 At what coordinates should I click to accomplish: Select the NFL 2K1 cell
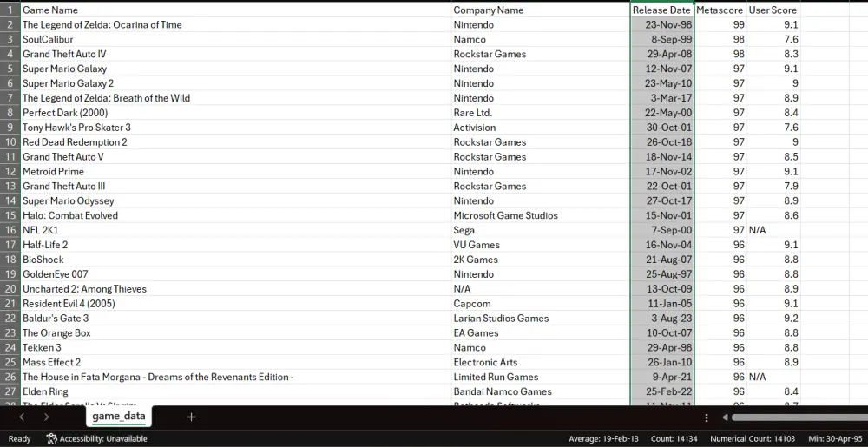click(x=236, y=230)
